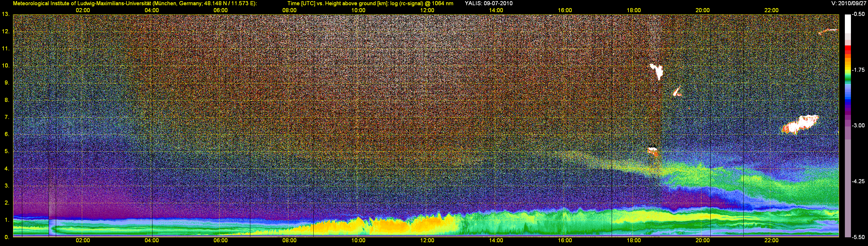Click the 5. km height axis label
The width and height of the screenshot is (868, 246).
(x=7, y=152)
